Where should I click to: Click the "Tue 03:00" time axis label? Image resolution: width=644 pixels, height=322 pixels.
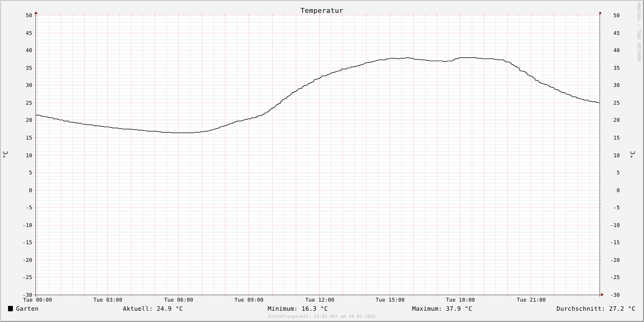coord(108,300)
